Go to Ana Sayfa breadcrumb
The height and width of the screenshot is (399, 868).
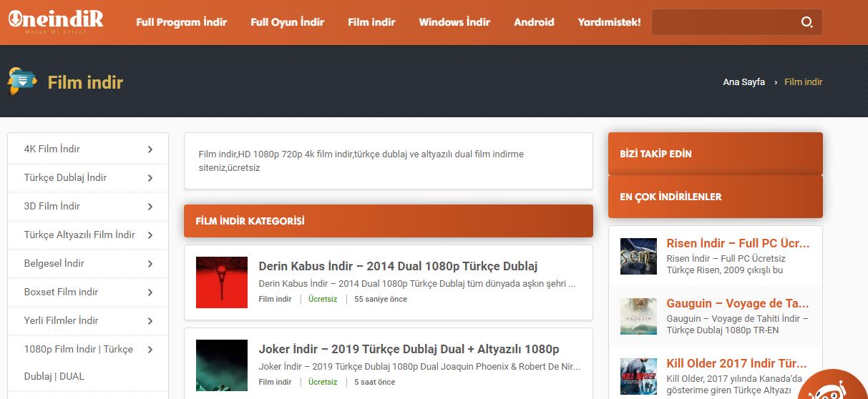(x=743, y=82)
